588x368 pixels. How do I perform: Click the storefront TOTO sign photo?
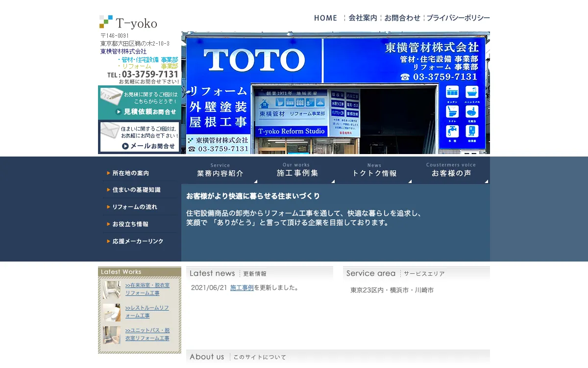[x=336, y=93]
